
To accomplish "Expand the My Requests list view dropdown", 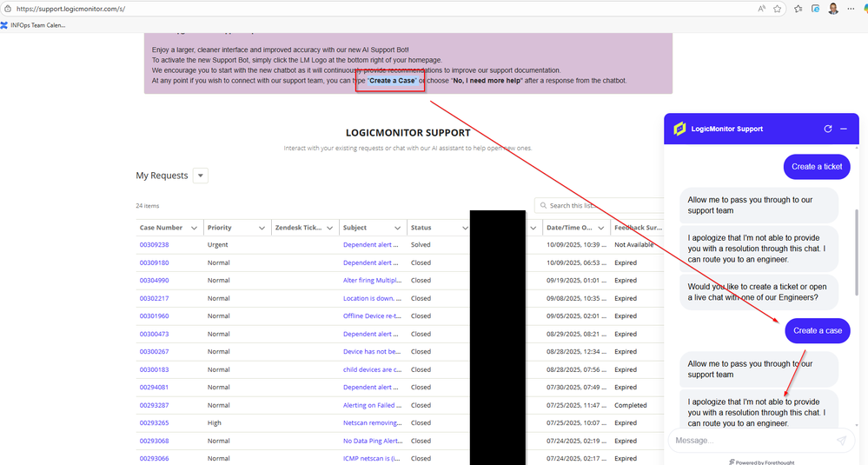I will click(201, 176).
